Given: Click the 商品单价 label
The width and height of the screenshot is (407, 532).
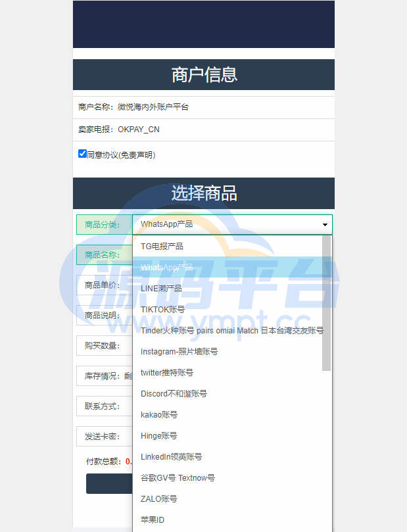Looking at the screenshot, I should [102, 285].
